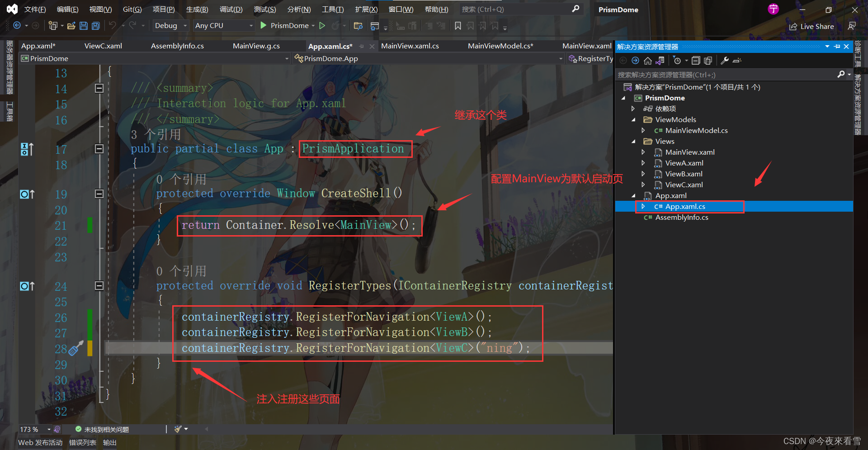This screenshot has height=450, width=868.
Task: Expand the 依赖项 dependencies node
Action: [633, 109]
